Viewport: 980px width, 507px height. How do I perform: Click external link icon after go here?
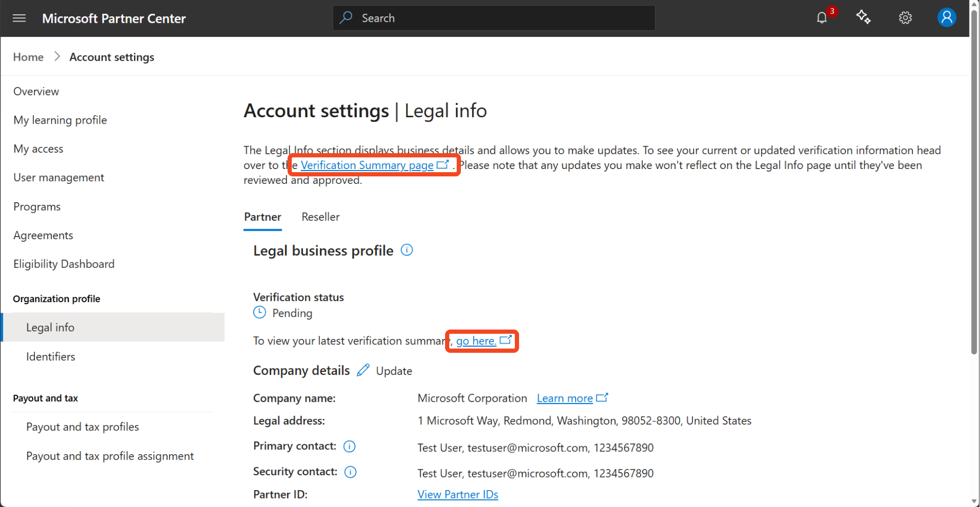click(506, 340)
